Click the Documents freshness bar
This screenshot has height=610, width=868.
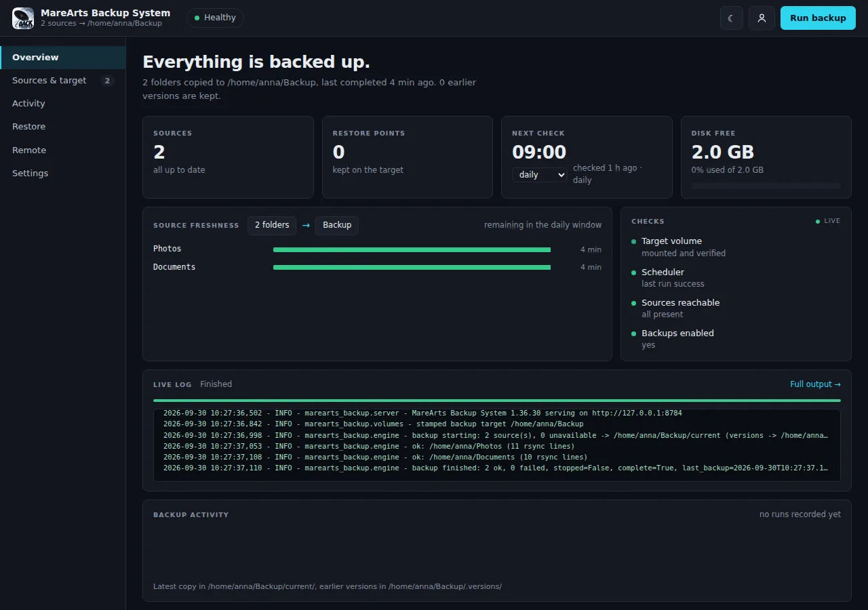(x=412, y=267)
